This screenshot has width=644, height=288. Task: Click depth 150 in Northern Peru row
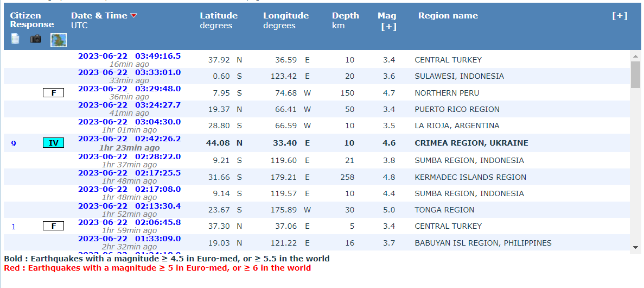coord(347,93)
